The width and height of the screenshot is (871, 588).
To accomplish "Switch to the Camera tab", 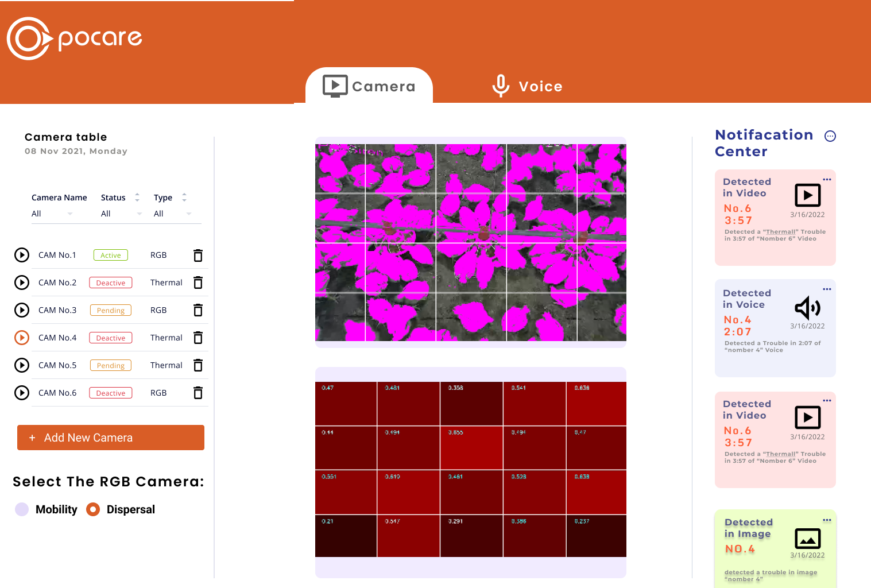I will coord(369,86).
